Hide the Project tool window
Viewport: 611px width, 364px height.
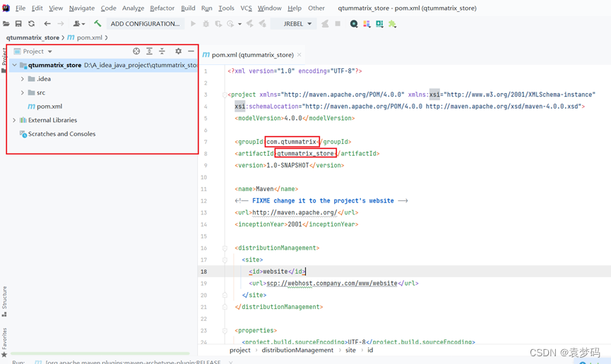tap(191, 51)
